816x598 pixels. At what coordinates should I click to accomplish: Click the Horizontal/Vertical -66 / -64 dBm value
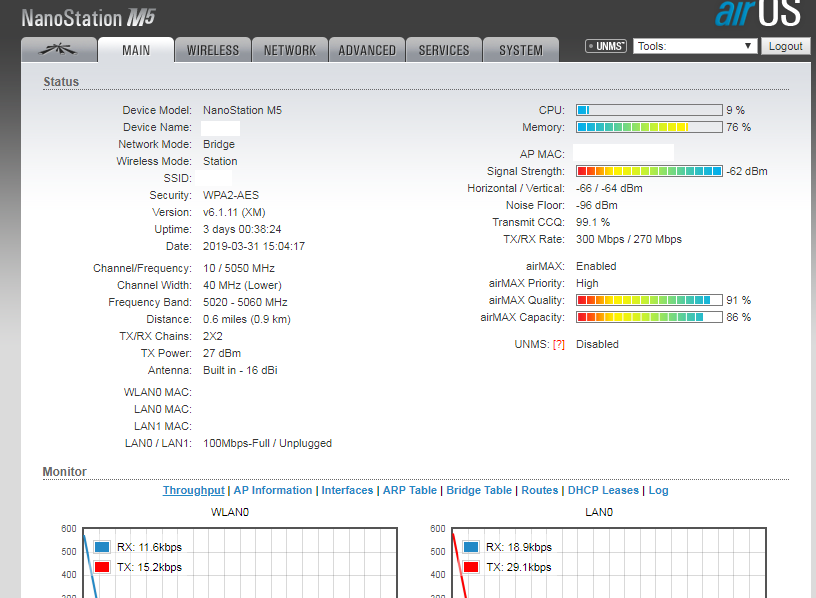(609, 188)
